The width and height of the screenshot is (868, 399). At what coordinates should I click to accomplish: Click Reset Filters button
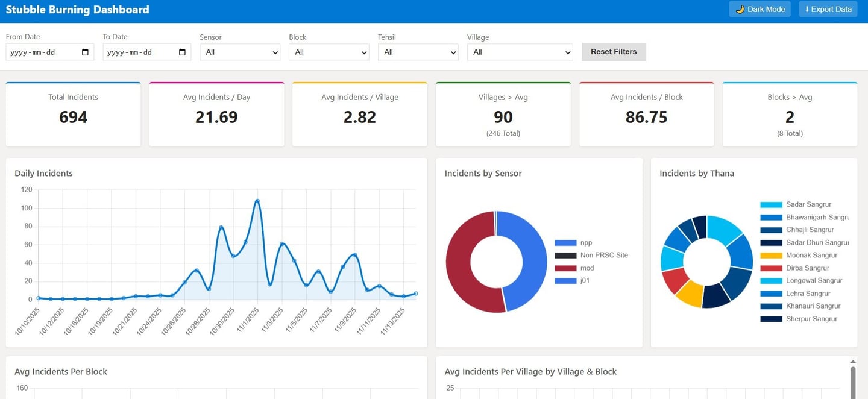pos(614,52)
